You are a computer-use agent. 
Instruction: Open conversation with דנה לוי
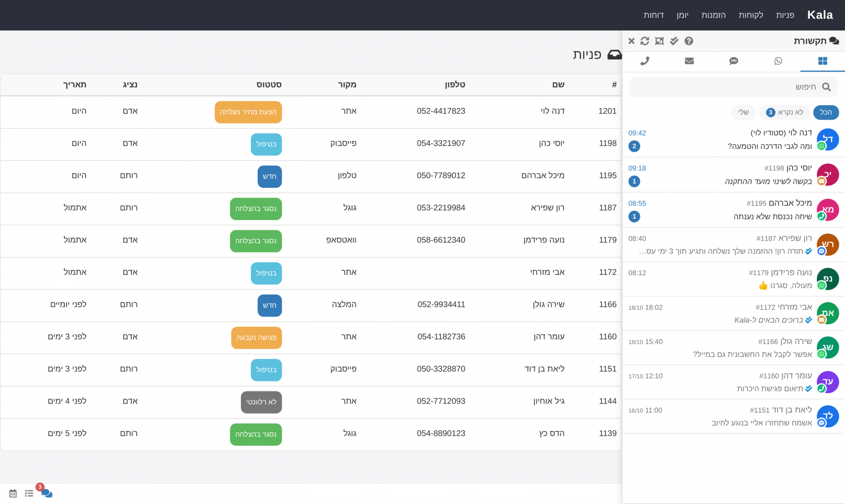click(x=734, y=140)
